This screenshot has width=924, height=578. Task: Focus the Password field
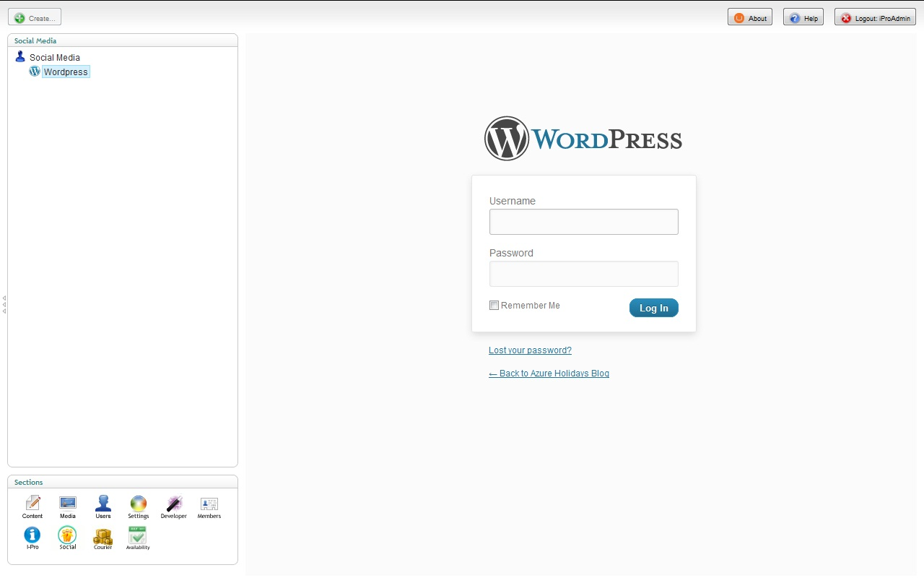[584, 274]
